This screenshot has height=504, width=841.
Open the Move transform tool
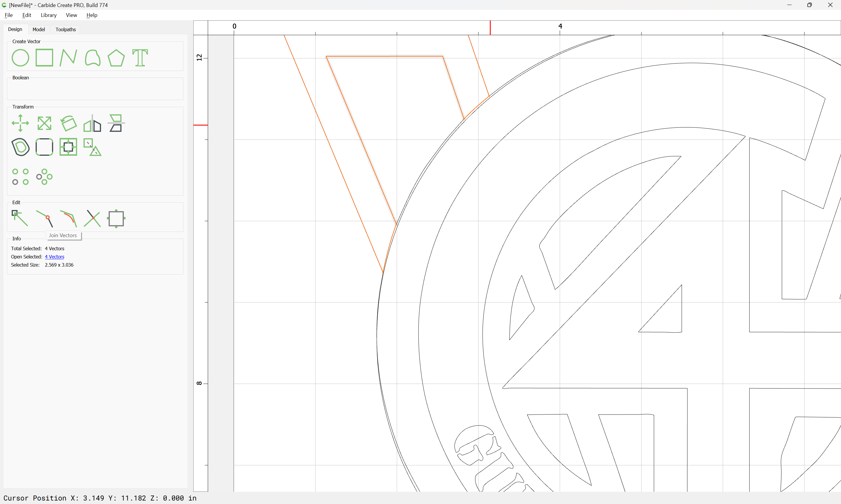[x=20, y=123]
